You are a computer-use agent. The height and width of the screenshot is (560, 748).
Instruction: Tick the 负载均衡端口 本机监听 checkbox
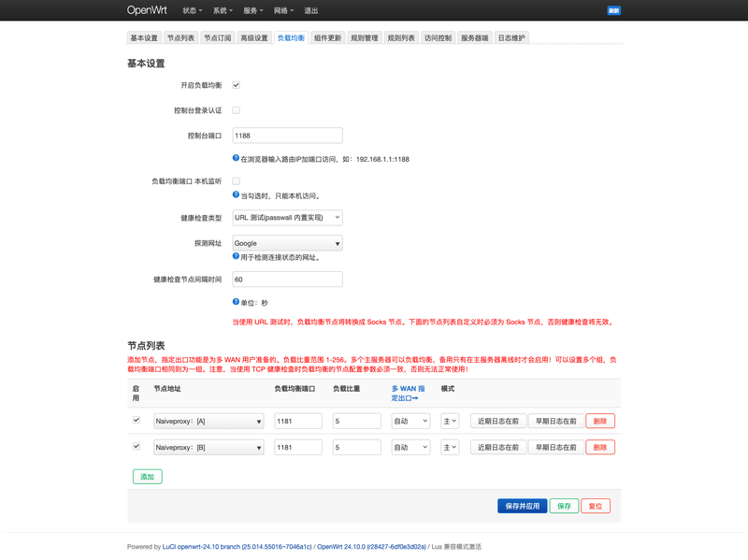pos(237,180)
